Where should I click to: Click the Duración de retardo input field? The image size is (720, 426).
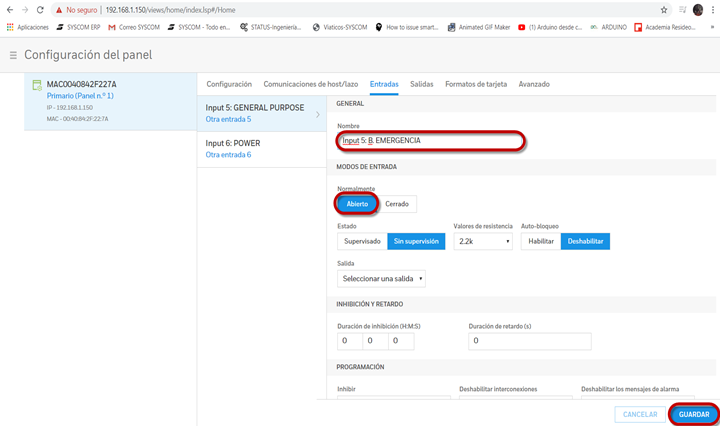(x=530, y=341)
